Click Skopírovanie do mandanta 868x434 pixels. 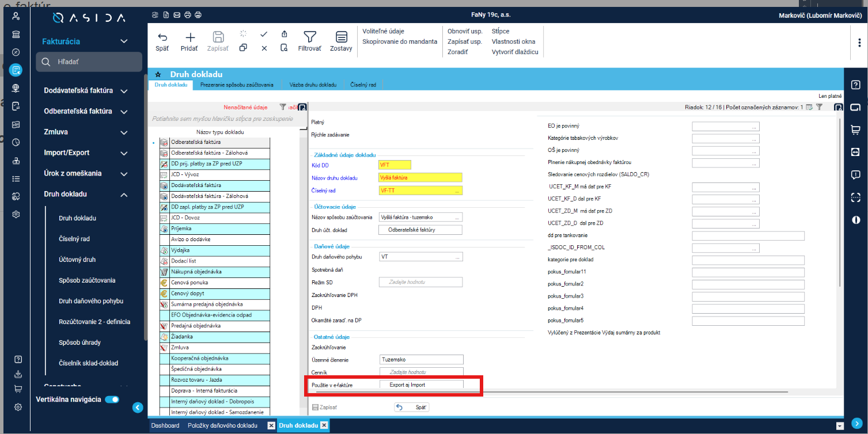400,41
